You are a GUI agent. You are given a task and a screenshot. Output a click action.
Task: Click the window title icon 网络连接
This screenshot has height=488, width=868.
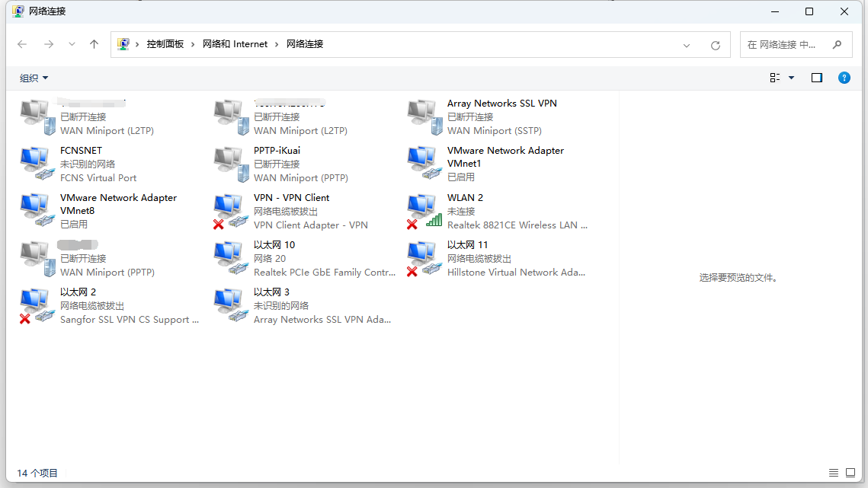pyautogui.click(x=18, y=11)
